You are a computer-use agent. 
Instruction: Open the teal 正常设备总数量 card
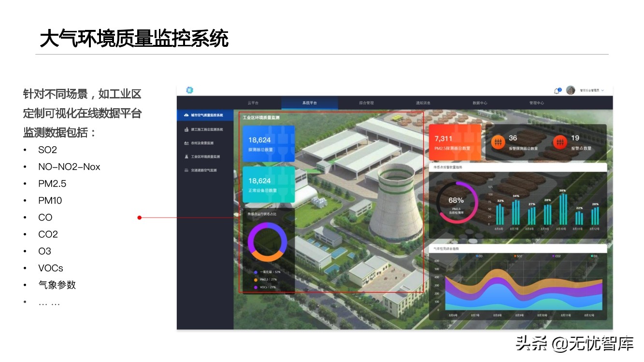[269, 184]
